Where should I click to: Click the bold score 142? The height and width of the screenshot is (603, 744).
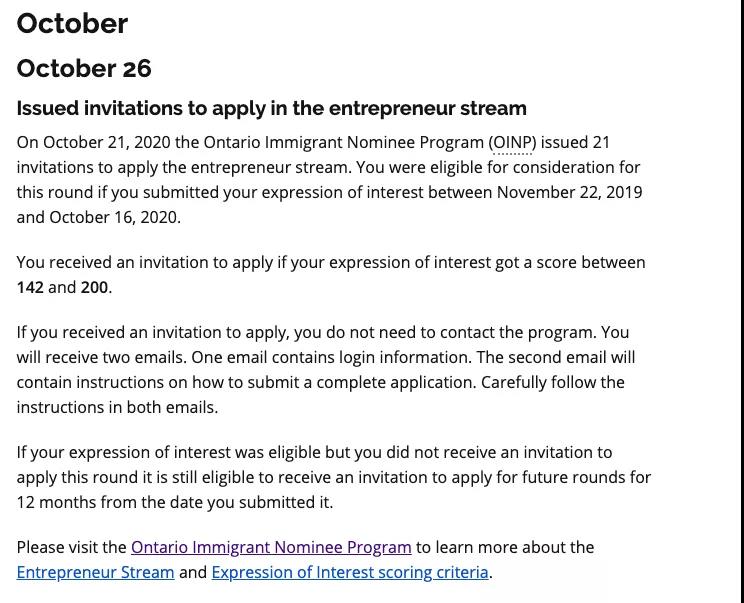coord(30,287)
